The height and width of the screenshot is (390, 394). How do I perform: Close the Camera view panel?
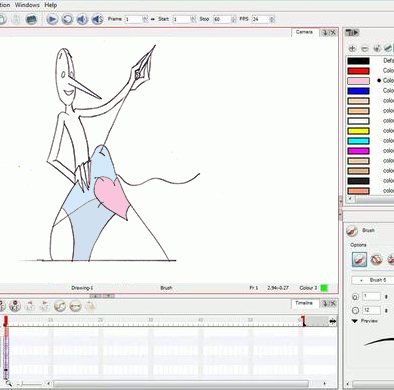click(x=333, y=32)
